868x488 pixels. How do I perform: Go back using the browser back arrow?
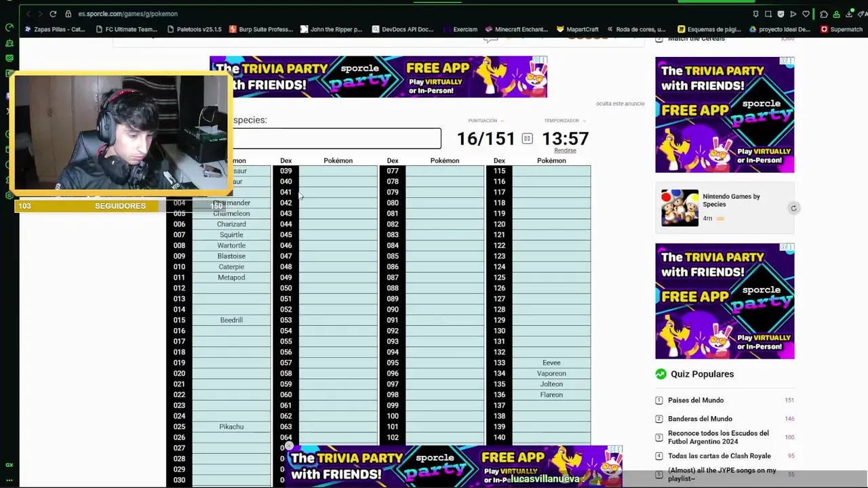pyautogui.click(x=28, y=14)
